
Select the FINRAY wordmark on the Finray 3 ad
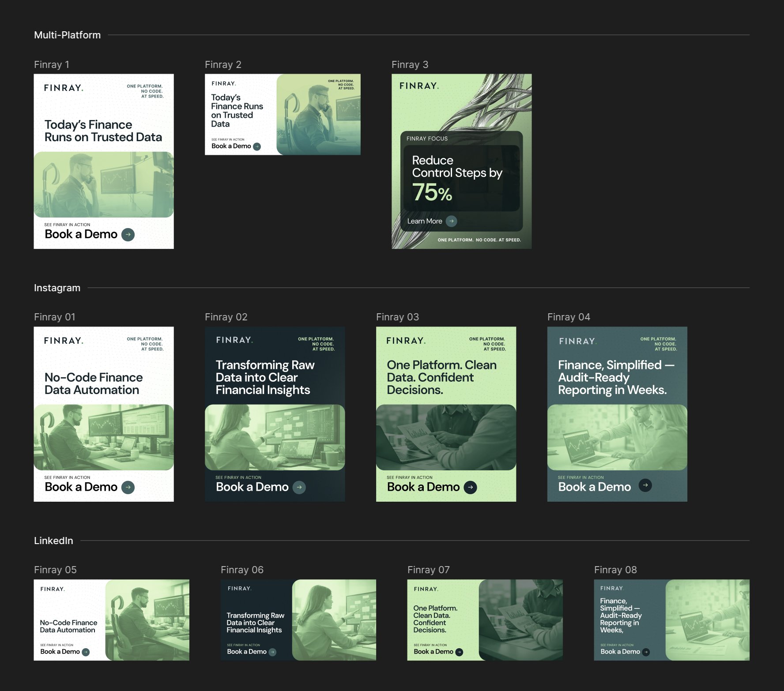(x=418, y=85)
